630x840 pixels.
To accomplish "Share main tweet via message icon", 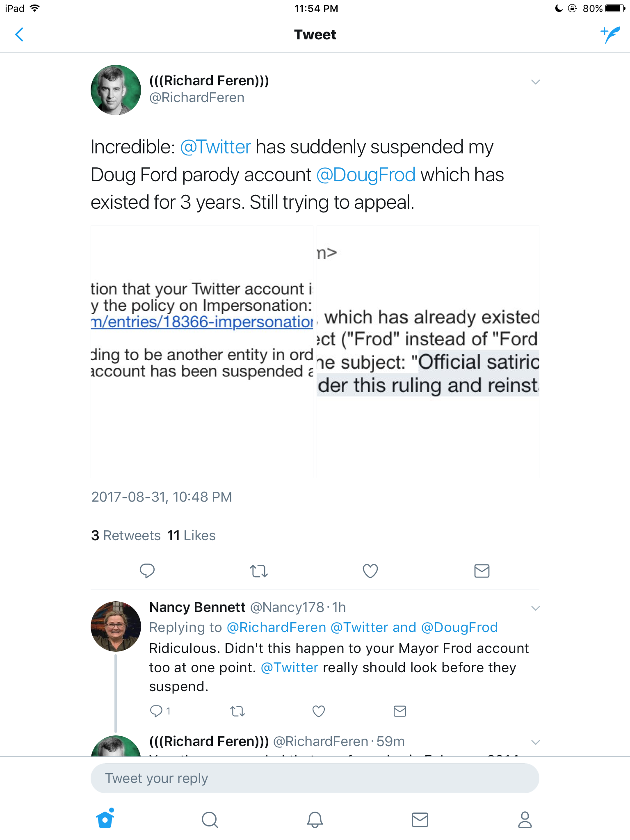I will point(482,571).
